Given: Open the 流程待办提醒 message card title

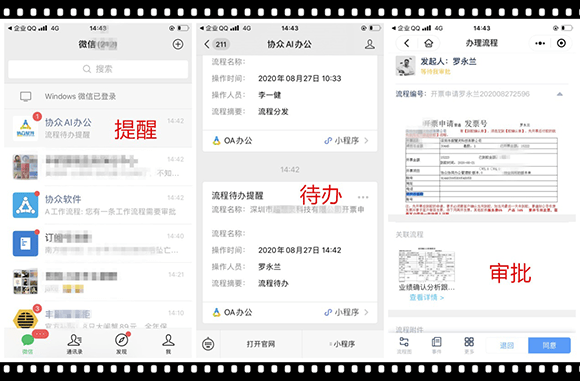Looking at the screenshot, I should 237,196.
